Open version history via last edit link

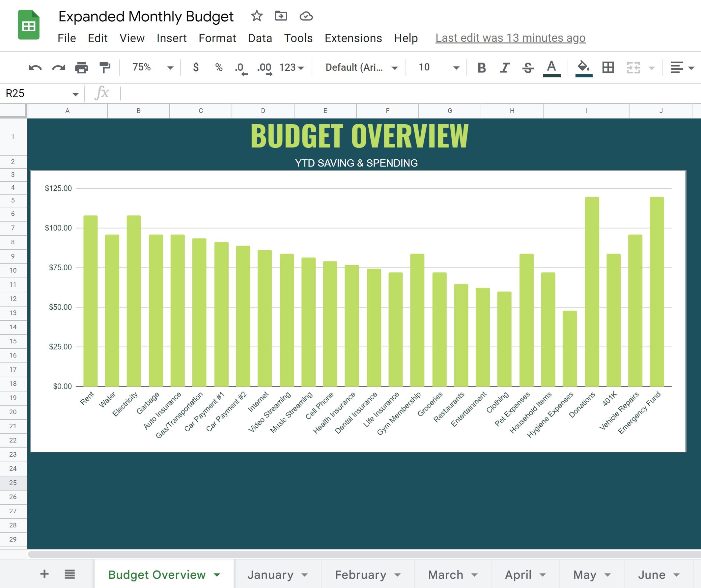coord(510,38)
